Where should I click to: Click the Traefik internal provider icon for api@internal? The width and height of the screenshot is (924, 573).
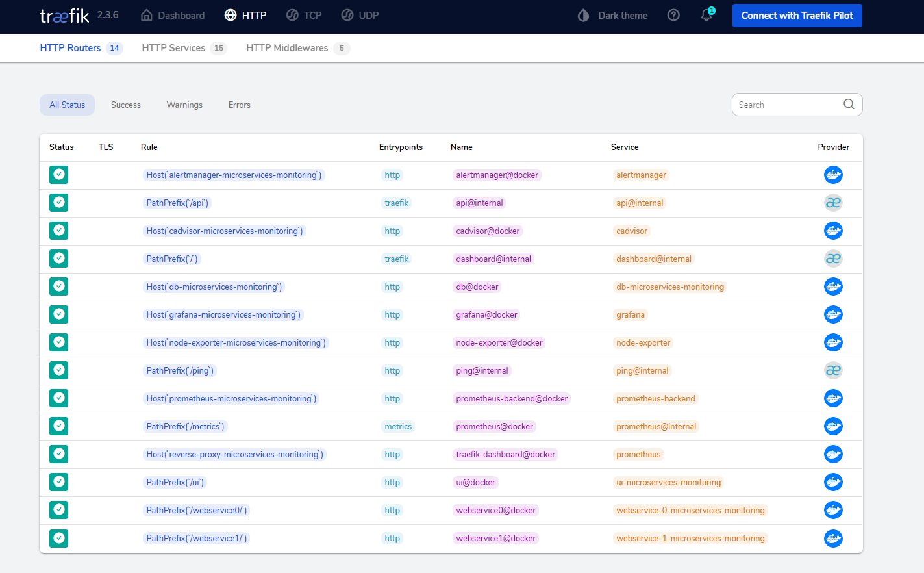833,203
